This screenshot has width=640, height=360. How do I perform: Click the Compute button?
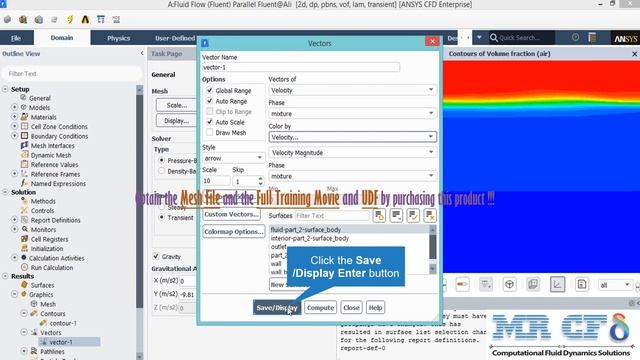pyautogui.click(x=320, y=307)
